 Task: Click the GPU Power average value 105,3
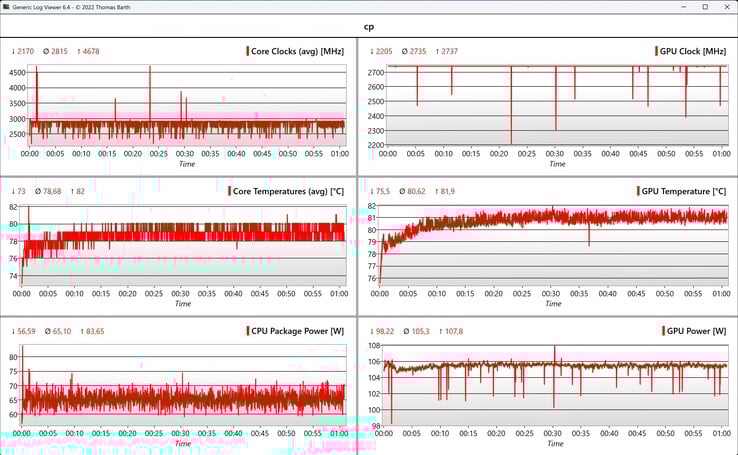tap(420, 330)
